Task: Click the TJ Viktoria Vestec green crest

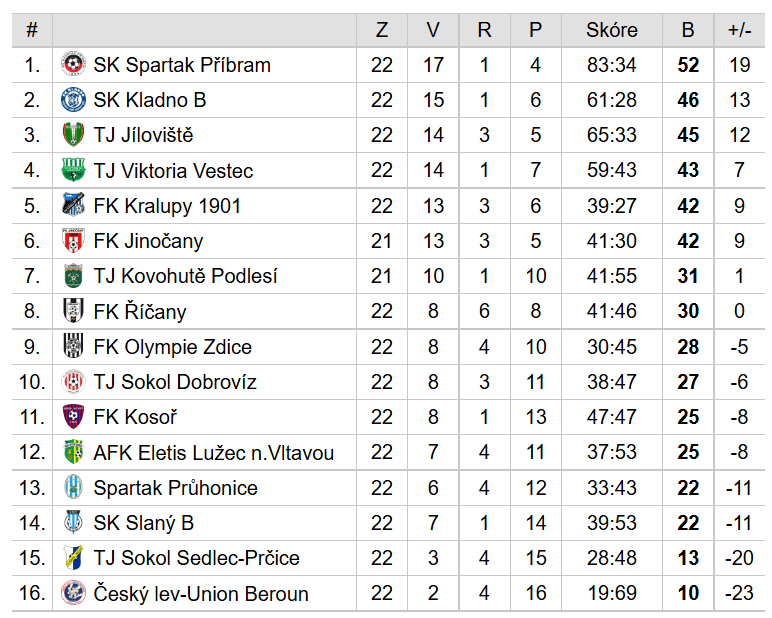Action: pos(73,170)
